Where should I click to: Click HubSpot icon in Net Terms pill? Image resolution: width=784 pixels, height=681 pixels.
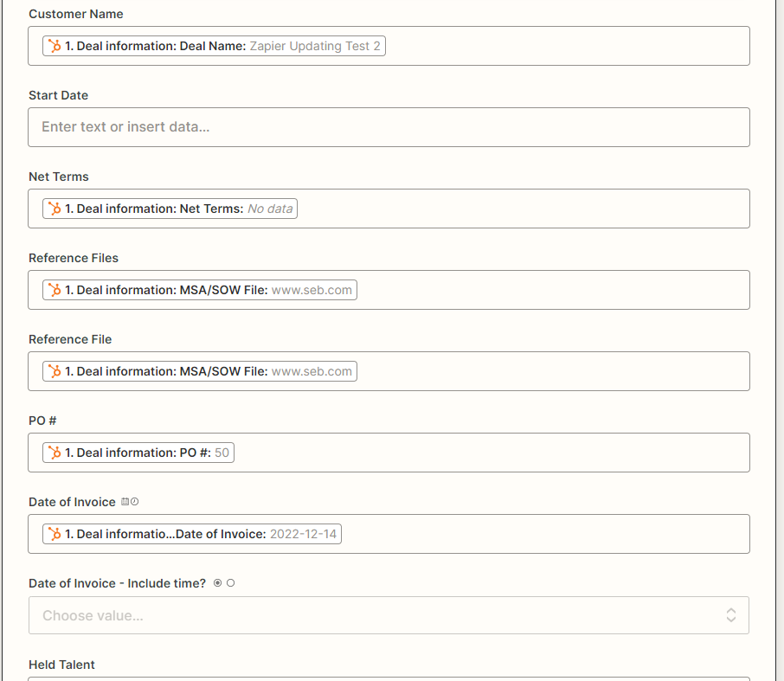pyautogui.click(x=55, y=209)
